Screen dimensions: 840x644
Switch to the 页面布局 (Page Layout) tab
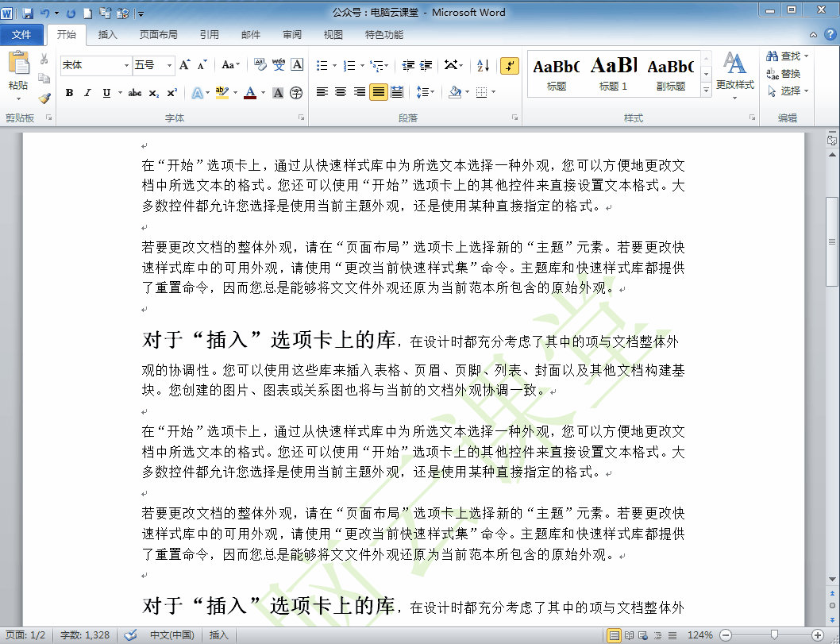[x=159, y=35]
